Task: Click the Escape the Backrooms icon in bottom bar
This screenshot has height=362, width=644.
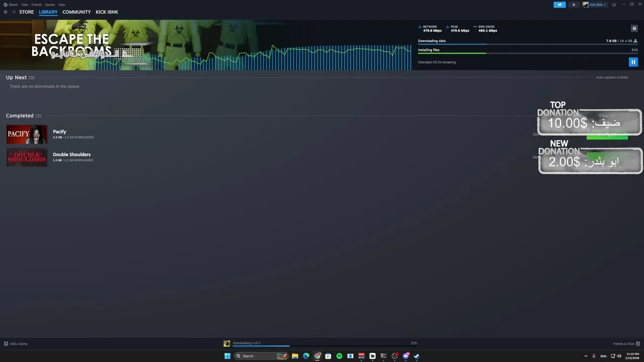Action: (x=227, y=343)
